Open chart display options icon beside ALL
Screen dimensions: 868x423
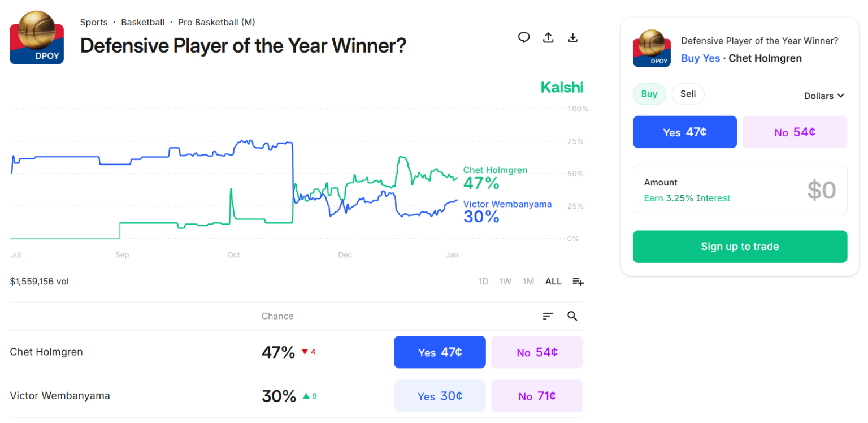(578, 281)
